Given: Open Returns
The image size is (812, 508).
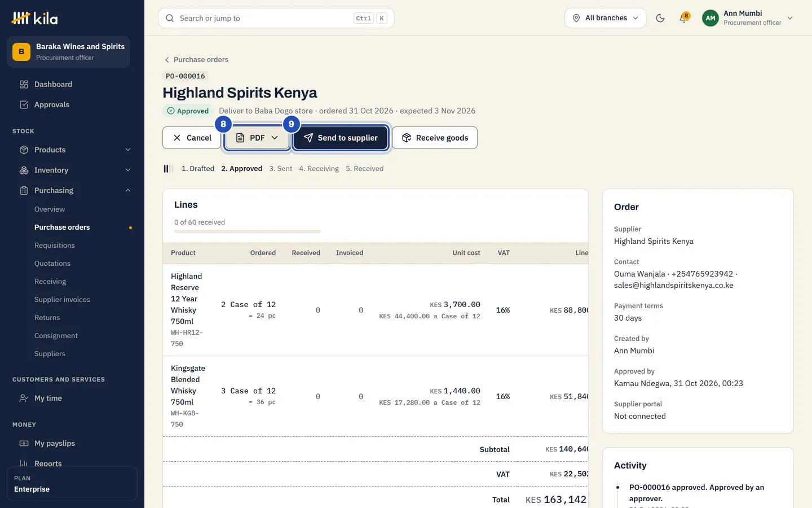Looking at the screenshot, I should 47,318.
